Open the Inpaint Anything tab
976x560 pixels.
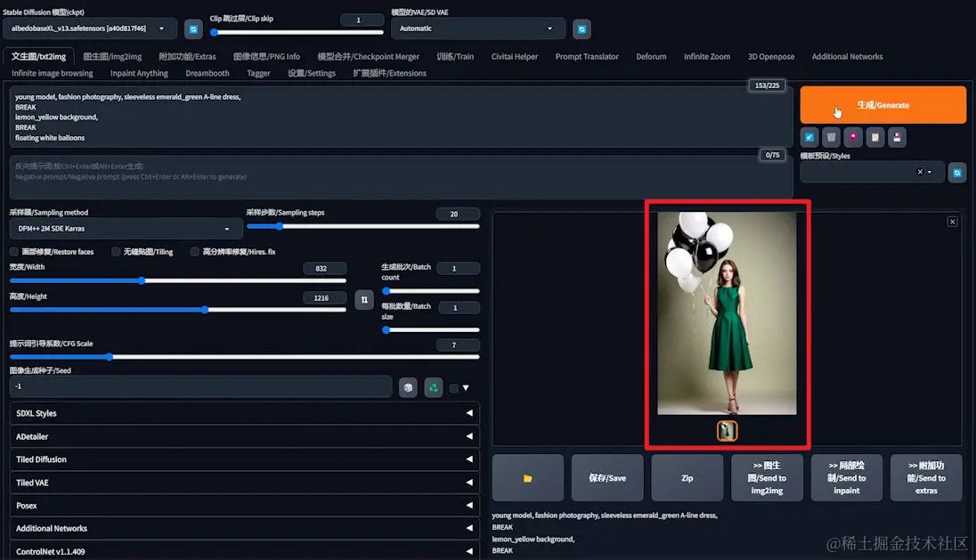coord(140,73)
